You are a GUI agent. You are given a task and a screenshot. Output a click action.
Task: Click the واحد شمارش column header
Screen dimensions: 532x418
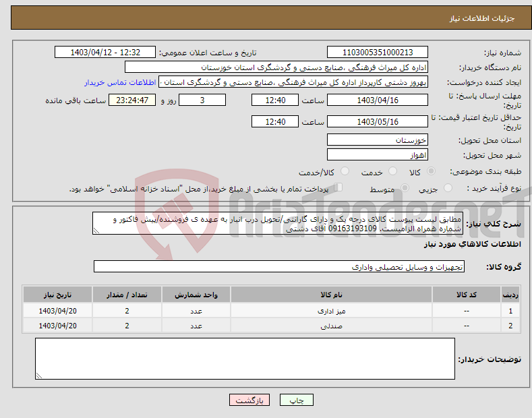click(x=196, y=295)
